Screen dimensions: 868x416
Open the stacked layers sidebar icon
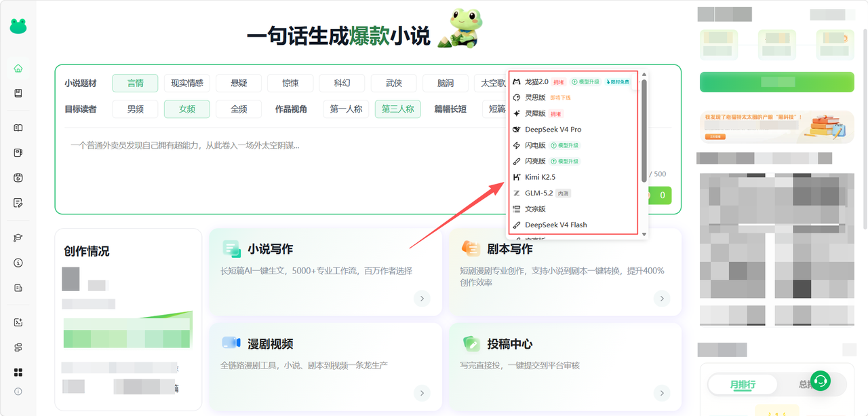click(18, 347)
